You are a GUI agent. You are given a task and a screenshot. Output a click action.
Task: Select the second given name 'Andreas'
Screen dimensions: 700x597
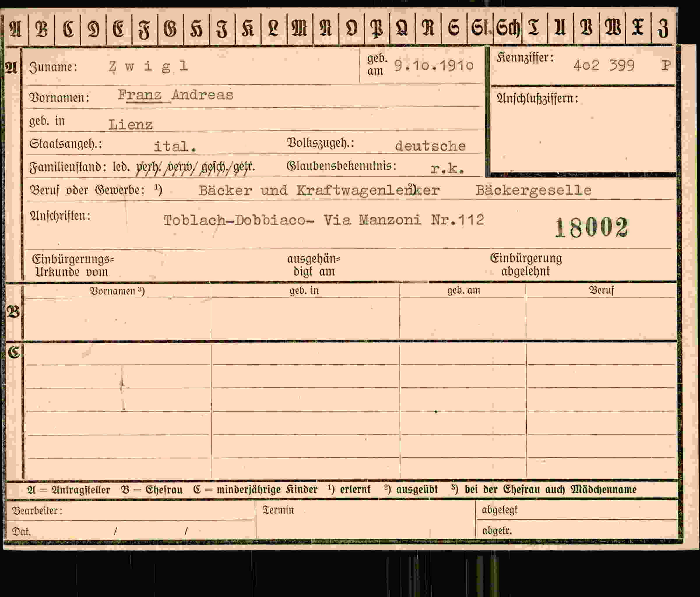coord(202,95)
